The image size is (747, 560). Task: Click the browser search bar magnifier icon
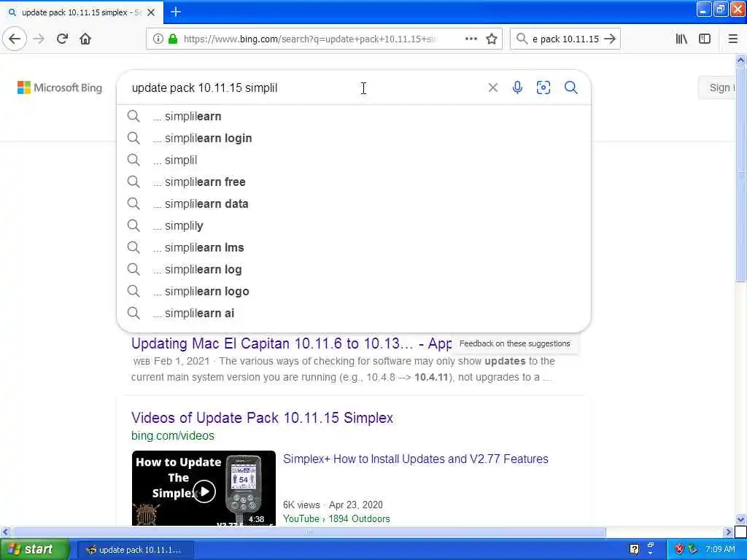522,39
